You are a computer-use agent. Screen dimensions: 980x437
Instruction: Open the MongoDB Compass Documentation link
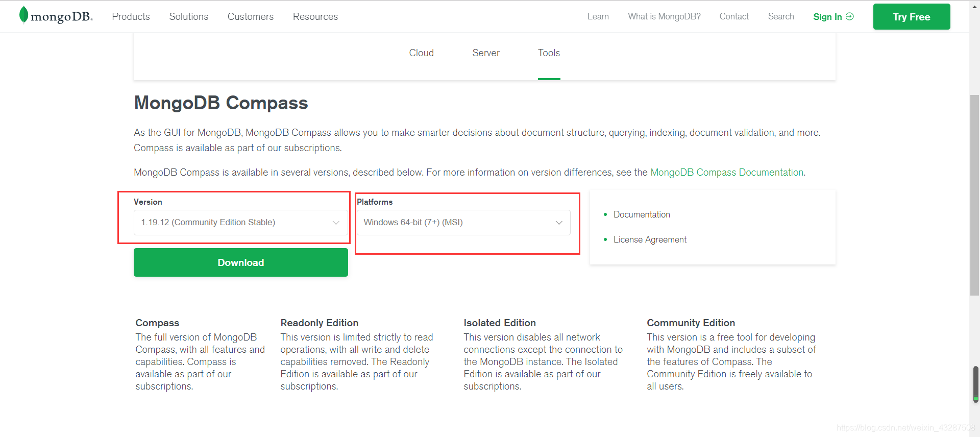[x=727, y=173]
